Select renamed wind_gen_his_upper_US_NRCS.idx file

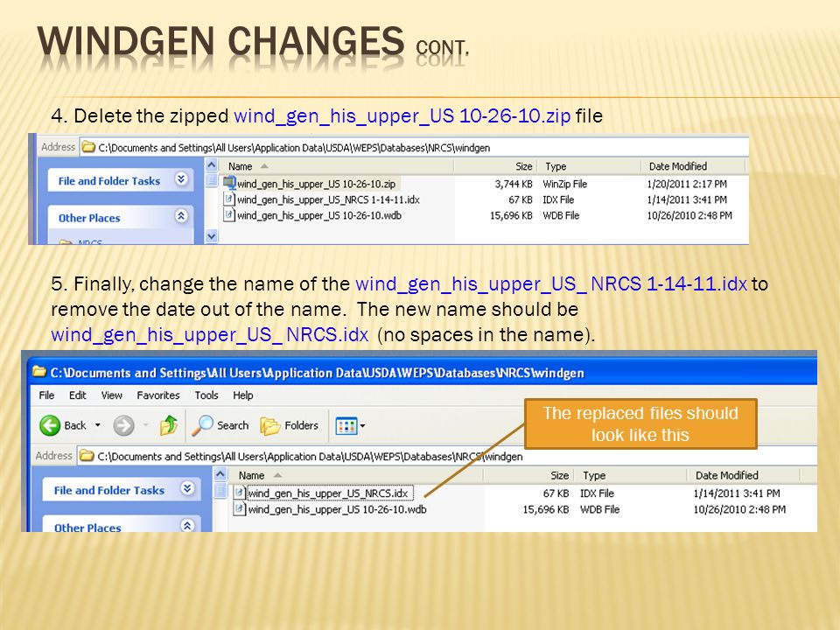point(328,493)
